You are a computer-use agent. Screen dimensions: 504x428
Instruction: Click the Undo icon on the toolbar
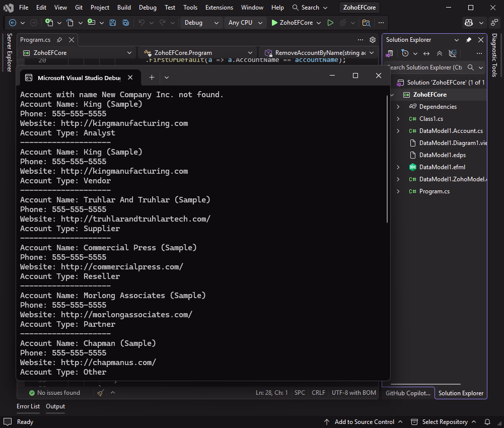[141, 23]
